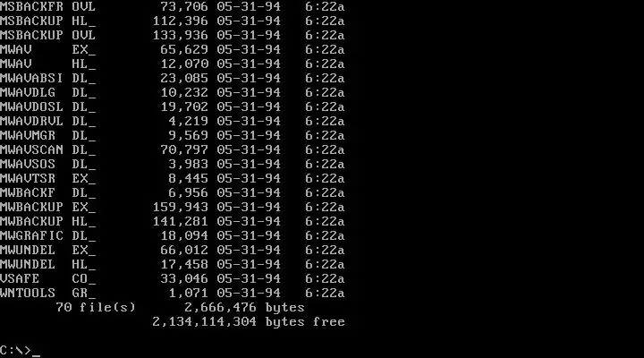The image size is (644, 358).
Task: Select the VSAFE CO_ file entry
Action: (172, 278)
